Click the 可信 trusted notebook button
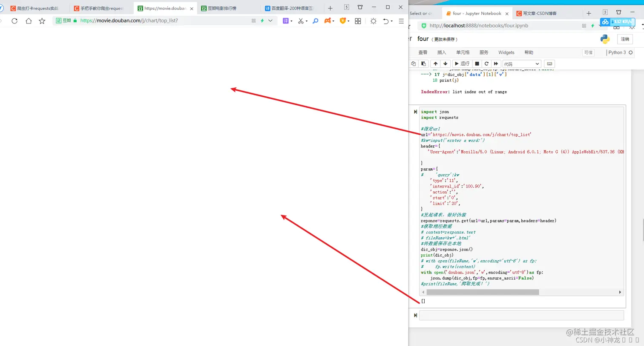Viewport: 644px width, 346px height. [588, 52]
